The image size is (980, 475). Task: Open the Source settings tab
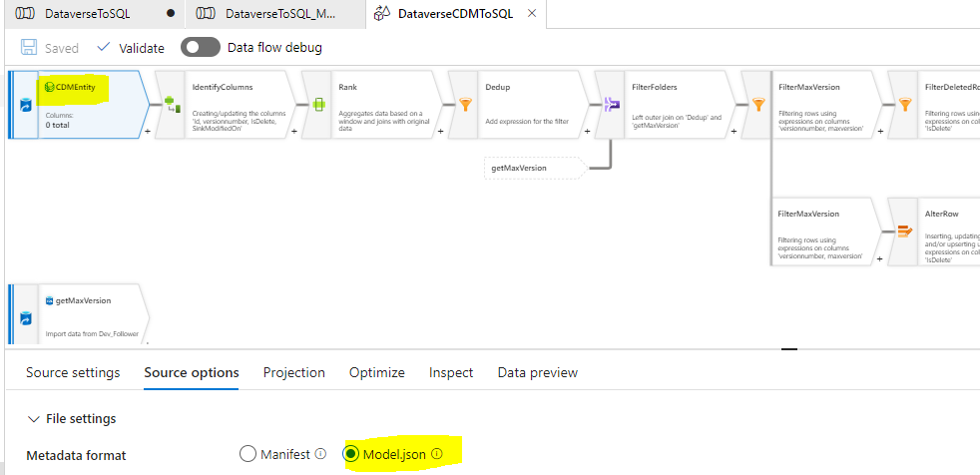coord(73,373)
